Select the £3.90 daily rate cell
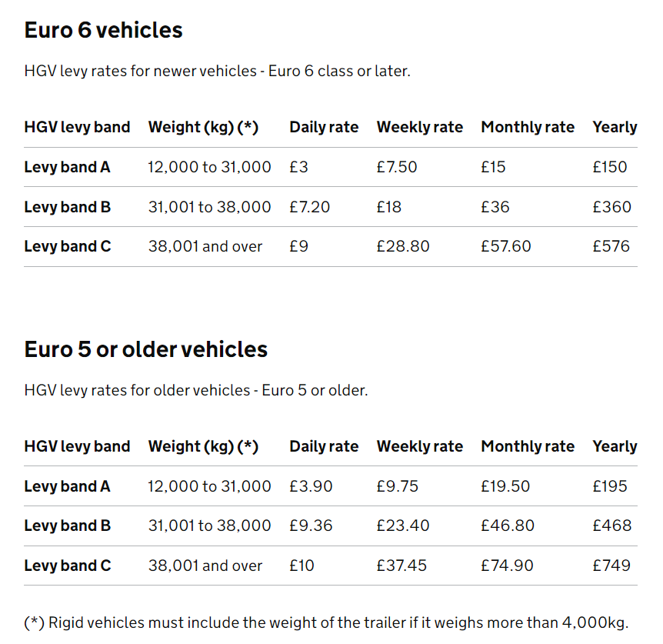This screenshot has height=644, width=663. pyautogui.click(x=311, y=486)
